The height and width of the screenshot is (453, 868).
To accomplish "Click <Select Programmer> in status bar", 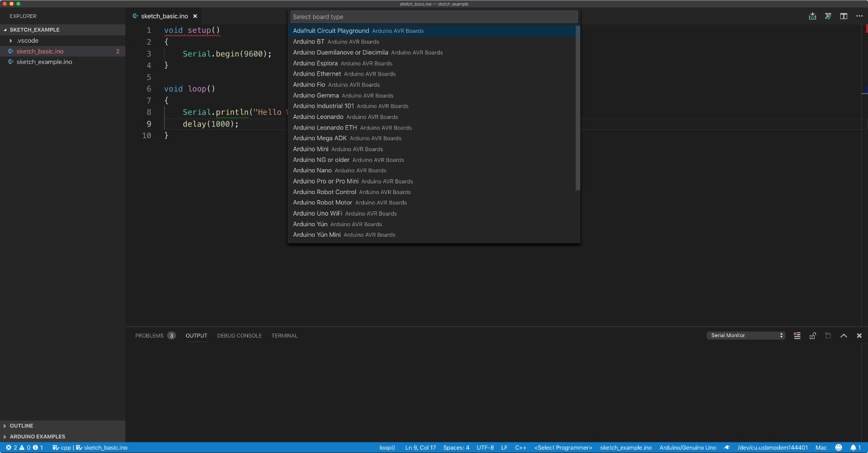I will (563, 447).
